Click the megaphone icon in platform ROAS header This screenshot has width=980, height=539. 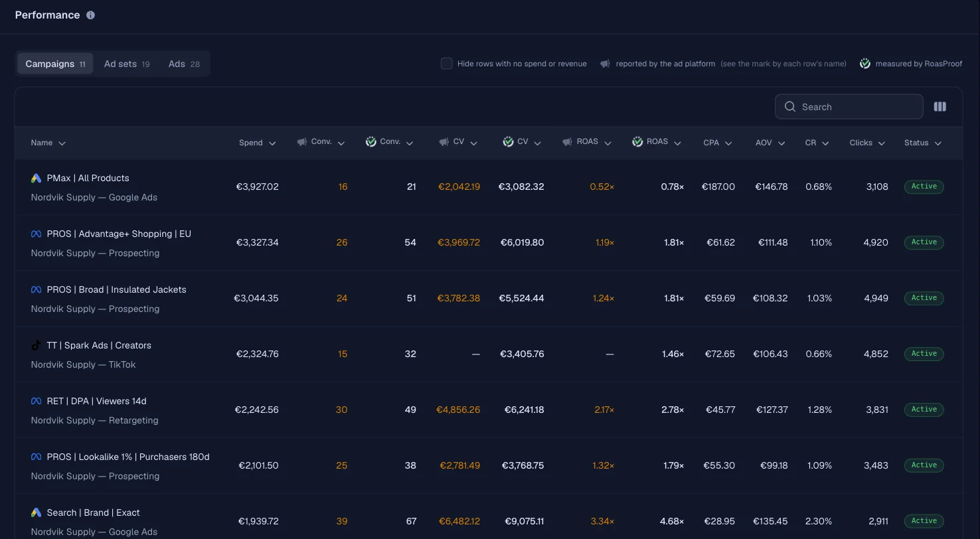(x=567, y=142)
